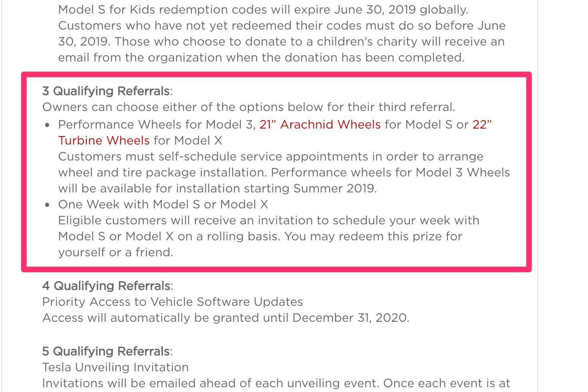Click 'Owners can choose either of the options' sentence
The width and height of the screenshot is (588, 392).
(x=248, y=107)
